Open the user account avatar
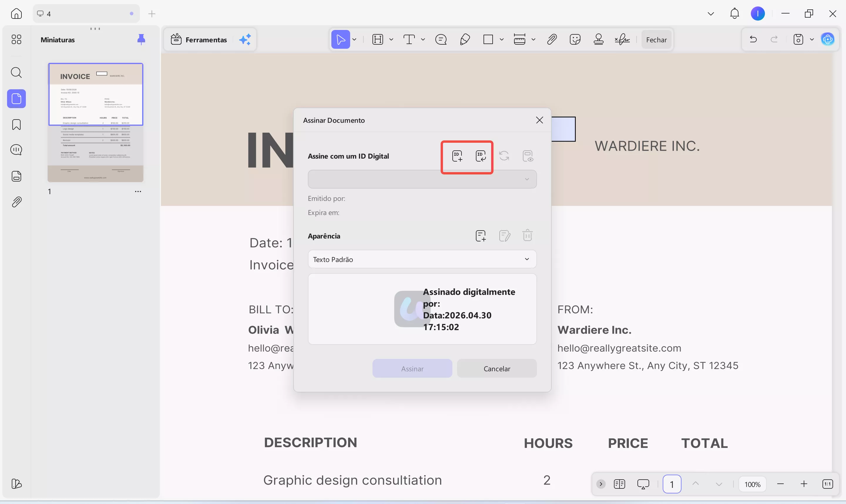 [757, 14]
